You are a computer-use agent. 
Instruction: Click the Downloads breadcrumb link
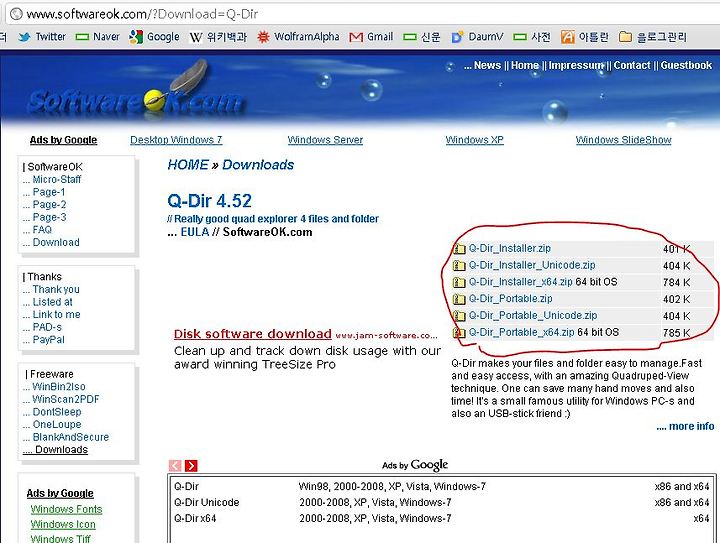click(x=258, y=165)
